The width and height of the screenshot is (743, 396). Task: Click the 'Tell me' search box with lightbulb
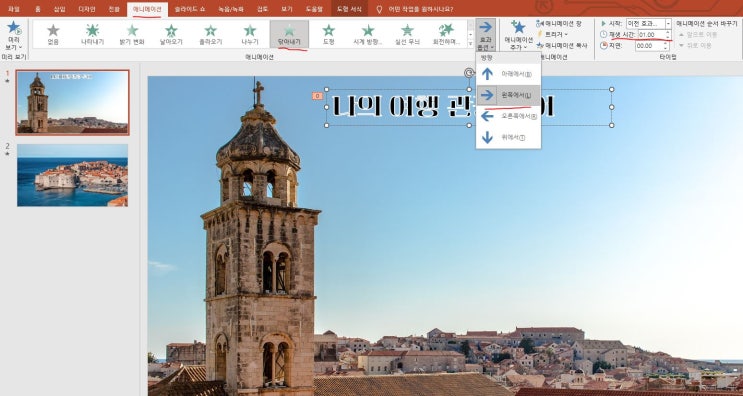[x=415, y=9]
